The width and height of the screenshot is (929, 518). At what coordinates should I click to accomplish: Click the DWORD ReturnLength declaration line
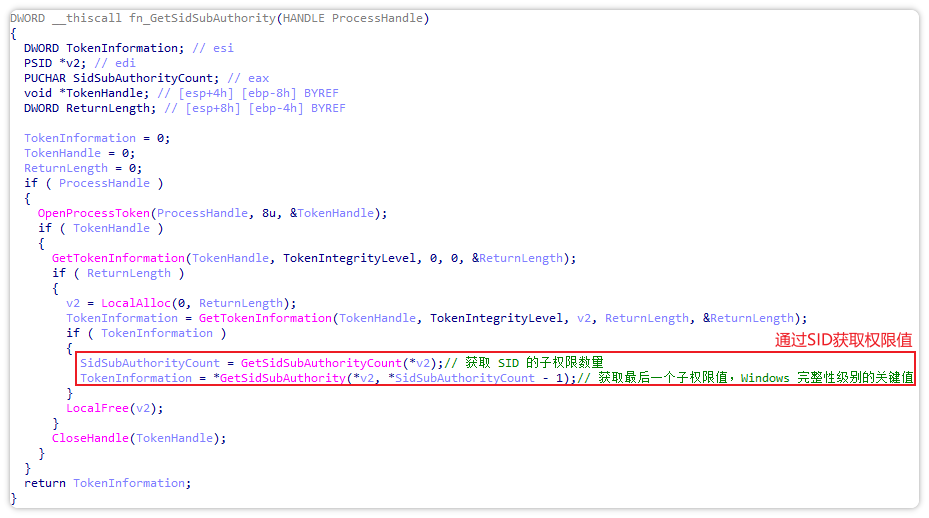coord(90,108)
